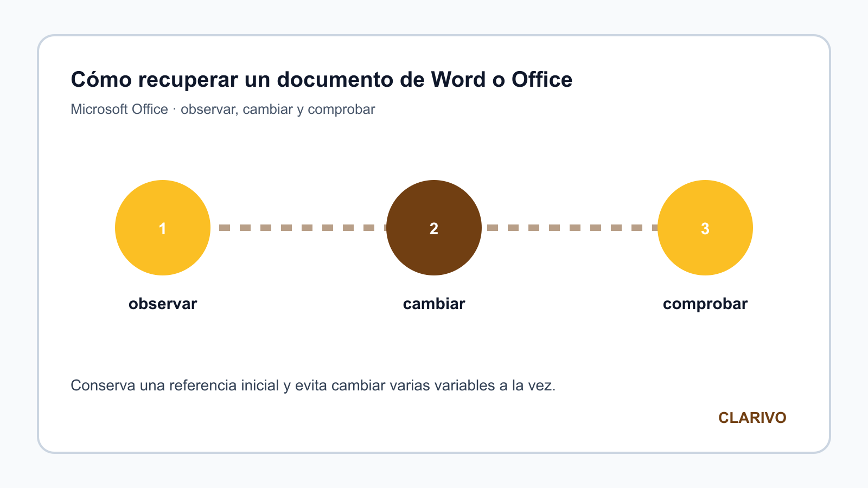Click the 'cambiar' step label
The width and height of the screenshot is (868, 488).
tap(434, 304)
